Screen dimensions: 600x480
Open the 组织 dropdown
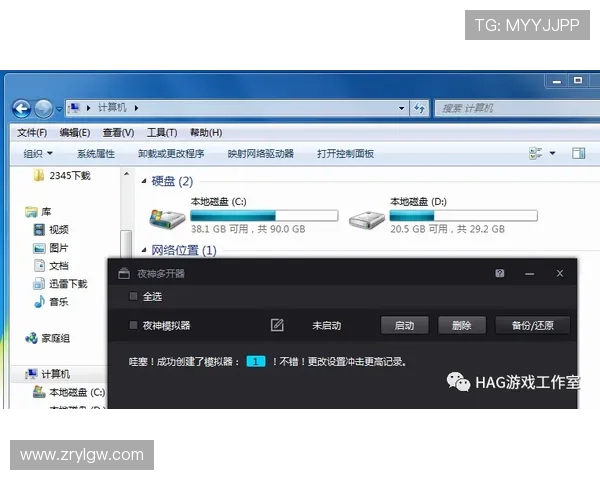pos(38,154)
